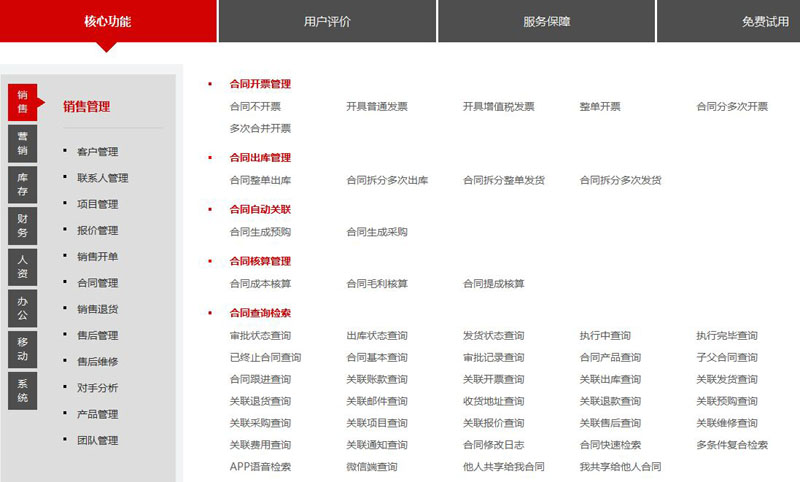Image resolution: width=800 pixels, height=482 pixels.
Task: Switch to the 移动 sidebar category
Action: pos(22,349)
